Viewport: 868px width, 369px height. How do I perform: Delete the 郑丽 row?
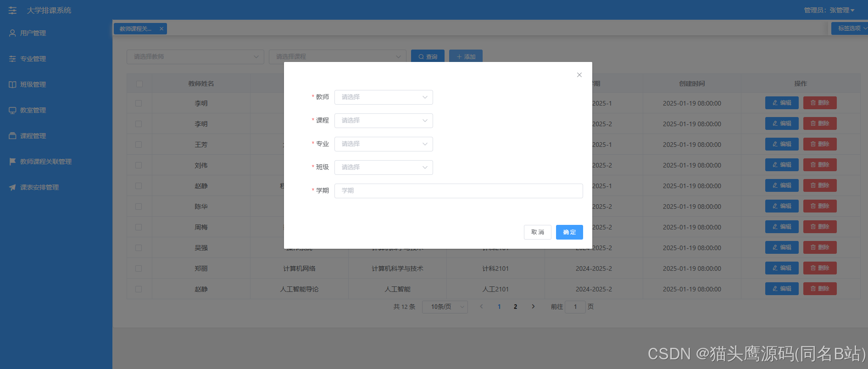point(820,268)
